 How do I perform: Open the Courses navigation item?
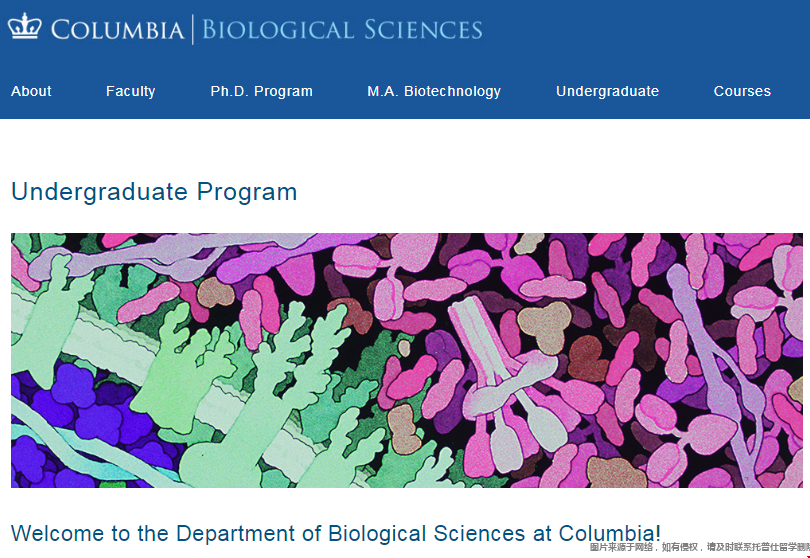742,91
